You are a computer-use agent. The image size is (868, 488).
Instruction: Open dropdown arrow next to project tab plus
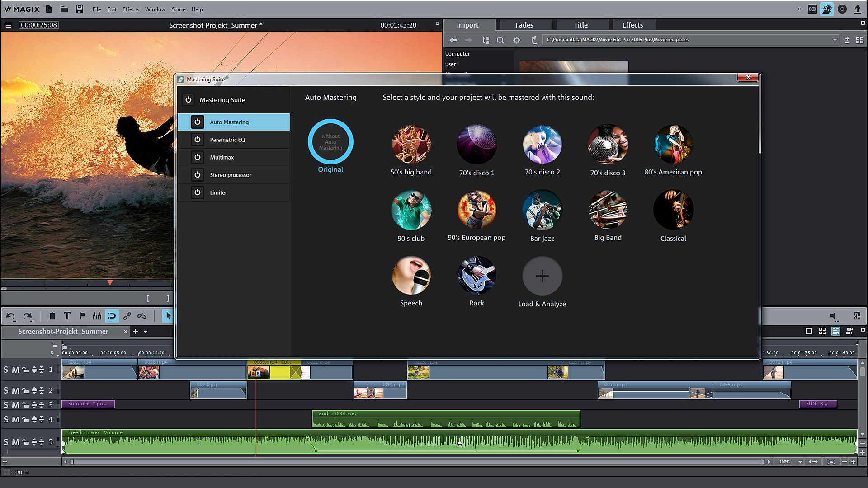click(x=146, y=332)
